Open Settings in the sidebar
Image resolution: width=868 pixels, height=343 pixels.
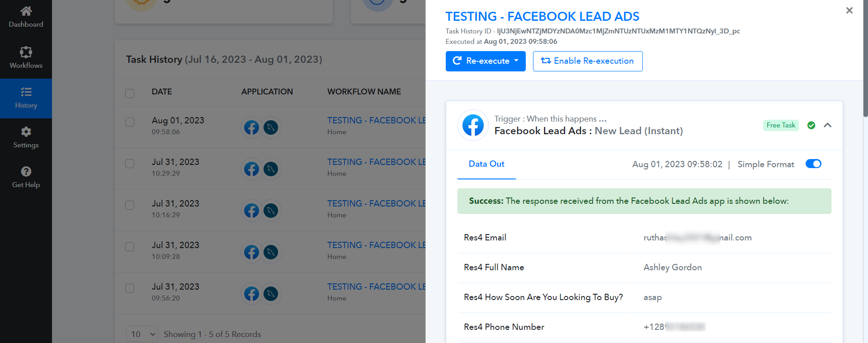[x=26, y=138]
